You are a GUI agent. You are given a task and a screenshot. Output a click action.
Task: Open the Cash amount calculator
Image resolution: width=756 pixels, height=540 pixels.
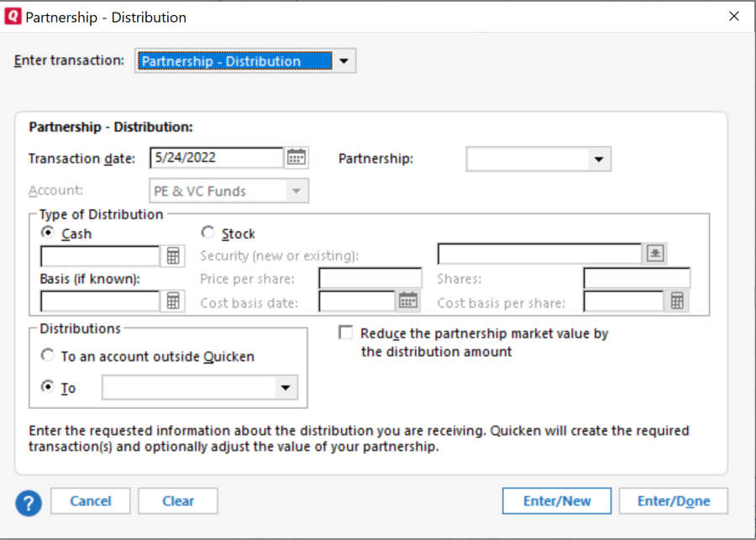(174, 256)
